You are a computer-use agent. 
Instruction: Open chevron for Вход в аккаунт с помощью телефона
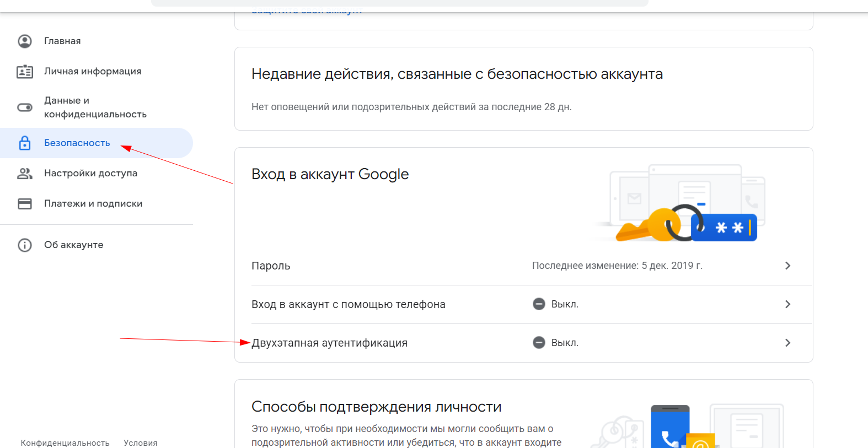787,304
